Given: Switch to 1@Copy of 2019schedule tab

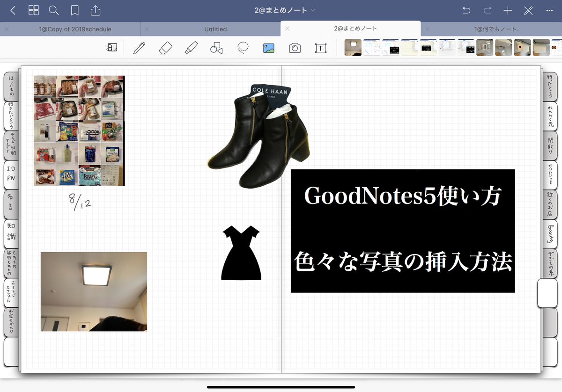Looking at the screenshot, I should coord(75,29).
